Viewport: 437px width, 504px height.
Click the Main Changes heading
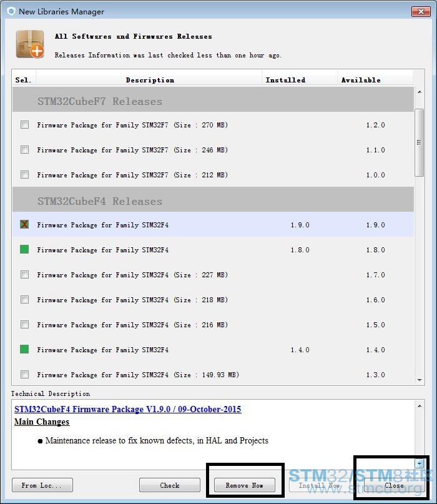point(42,422)
